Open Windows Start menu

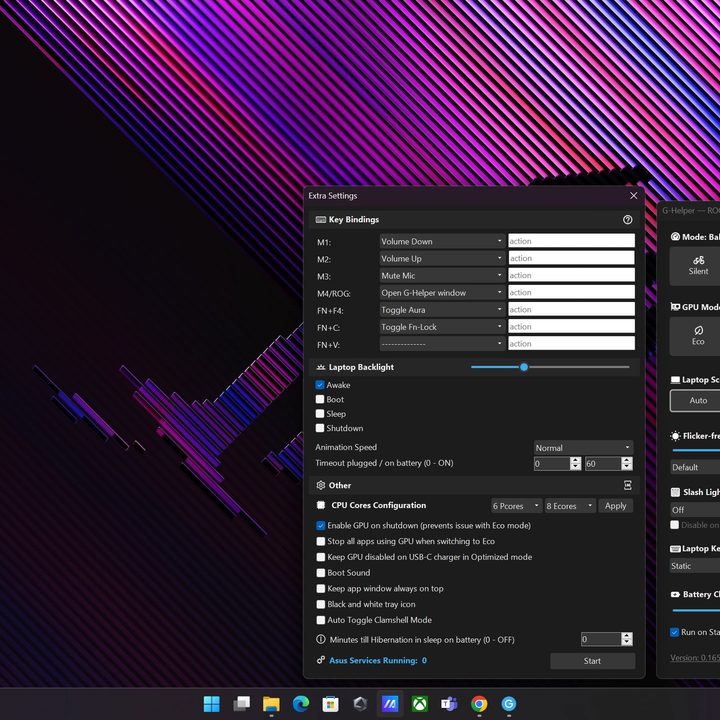coord(212,703)
